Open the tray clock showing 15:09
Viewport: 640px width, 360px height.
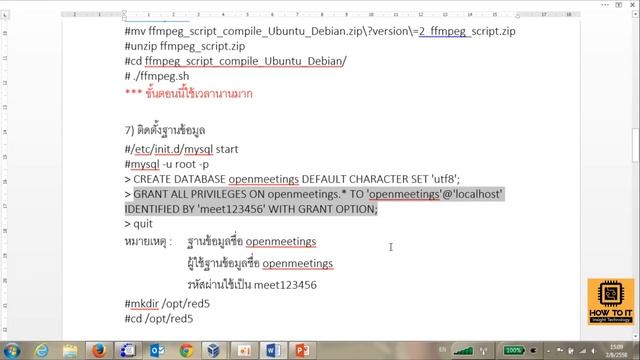tap(616, 351)
